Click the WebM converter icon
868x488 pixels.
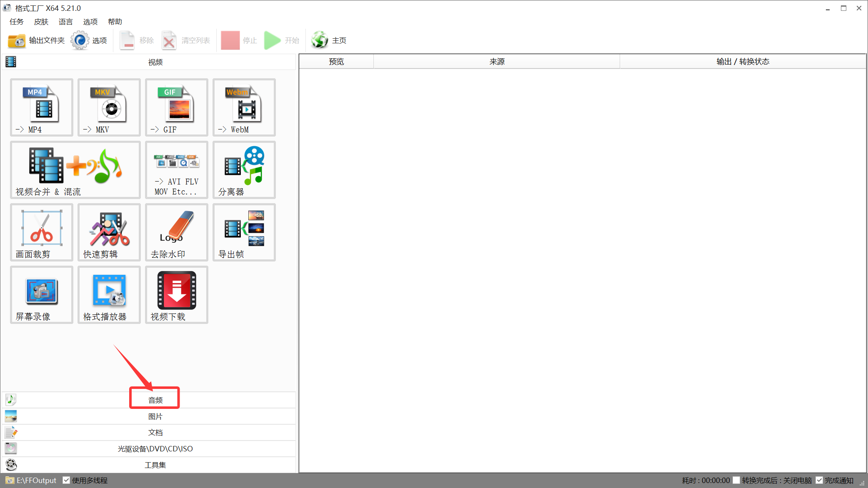[x=244, y=107]
